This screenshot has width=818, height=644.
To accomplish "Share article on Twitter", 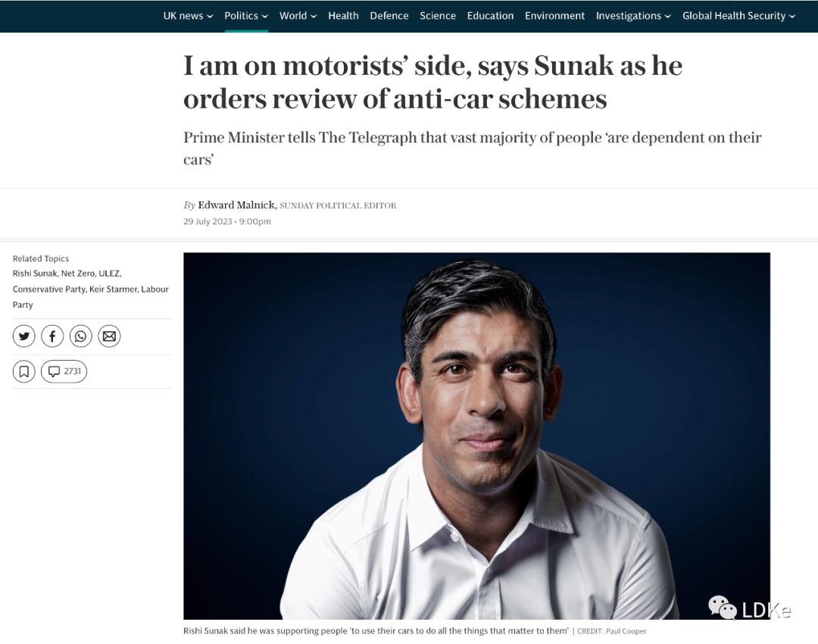I will pyautogui.click(x=24, y=336).
